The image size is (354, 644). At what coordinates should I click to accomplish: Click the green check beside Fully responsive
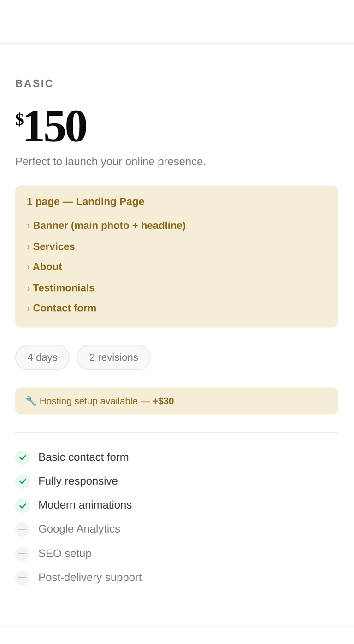[x=23, y=481]
